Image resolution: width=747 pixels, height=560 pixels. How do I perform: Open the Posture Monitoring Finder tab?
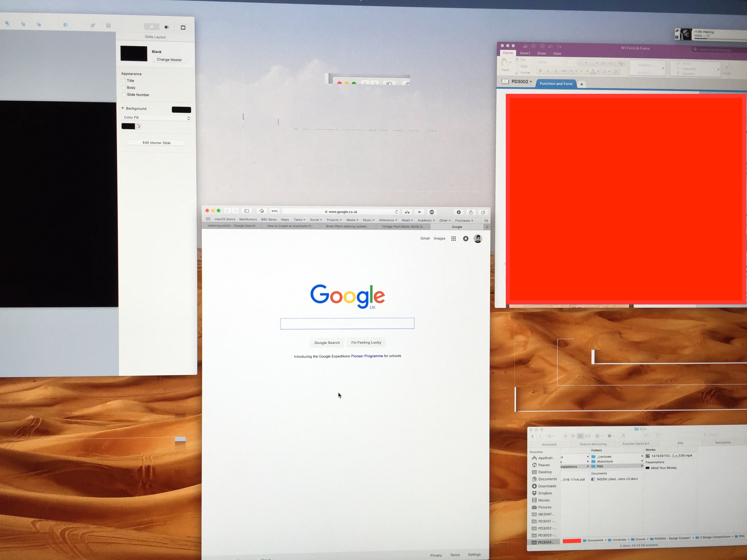(x=593, y=444)
